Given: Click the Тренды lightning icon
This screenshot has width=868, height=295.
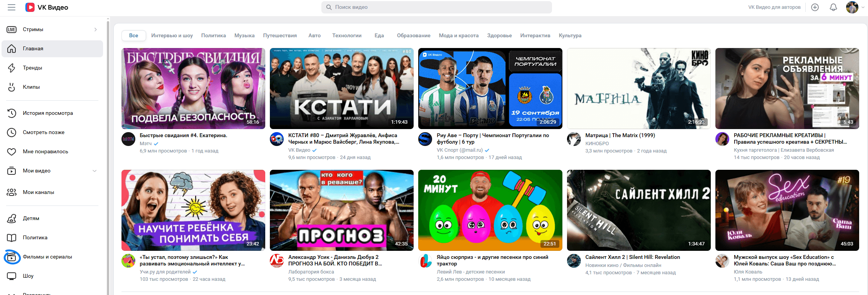Looking at the screenshot, I should [12, 68].
